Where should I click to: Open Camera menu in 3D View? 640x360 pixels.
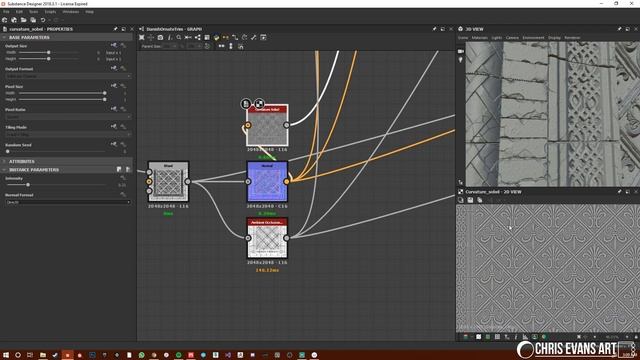(x=512, y=38)
